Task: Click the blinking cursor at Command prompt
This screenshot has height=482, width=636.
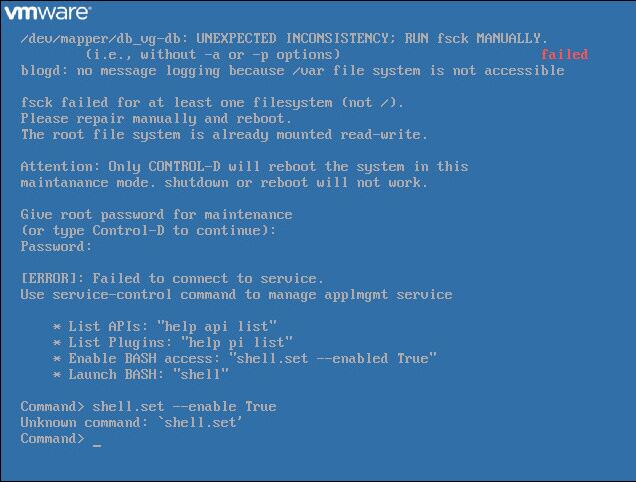Action: (97, 445)
